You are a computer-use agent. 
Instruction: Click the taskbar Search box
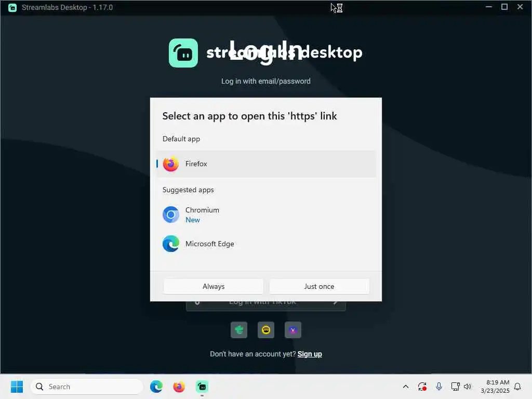[x=87, y=387]
